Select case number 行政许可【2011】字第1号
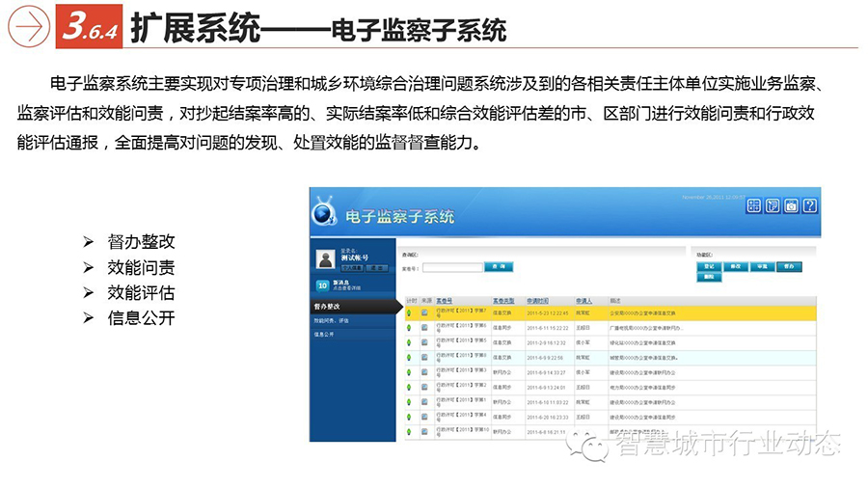Image resolution: width=868 pixels, height=488 pixels. point(461,402)
